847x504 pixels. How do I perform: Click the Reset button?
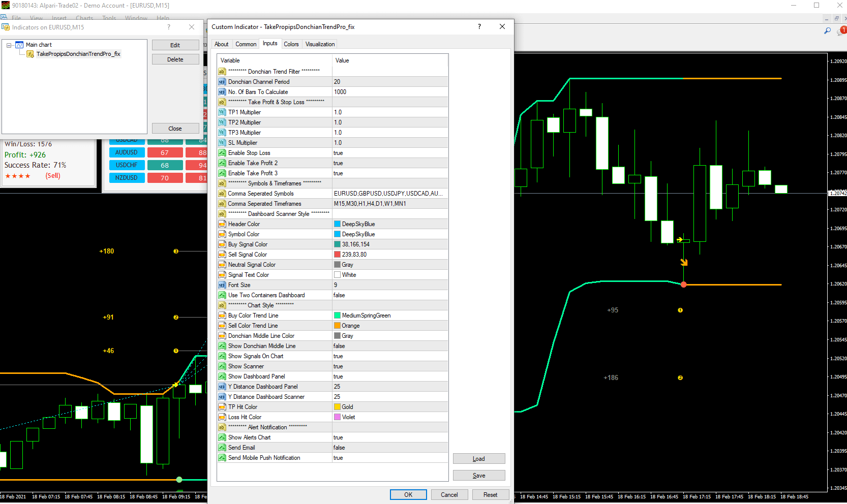[491, 495]
